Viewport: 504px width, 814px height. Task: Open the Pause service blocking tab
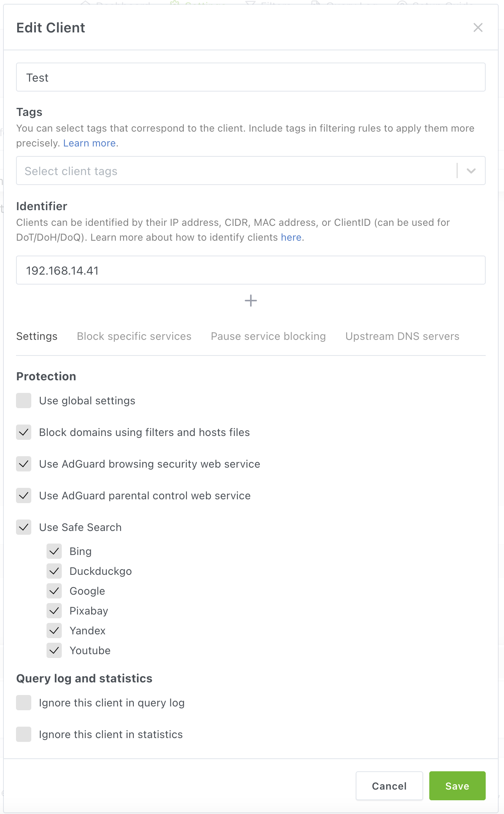tap(268, 336)
